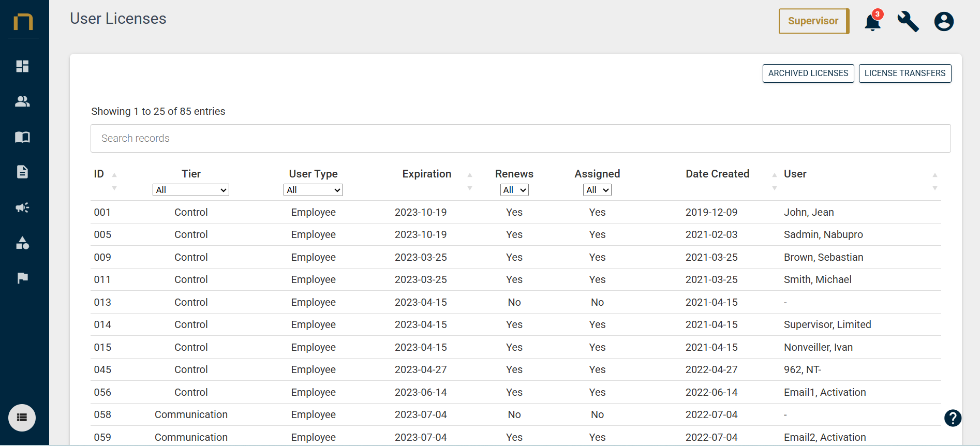Click date created 2022-06-14
Viewport: 980px width, 446px height.
click(711, 392)
